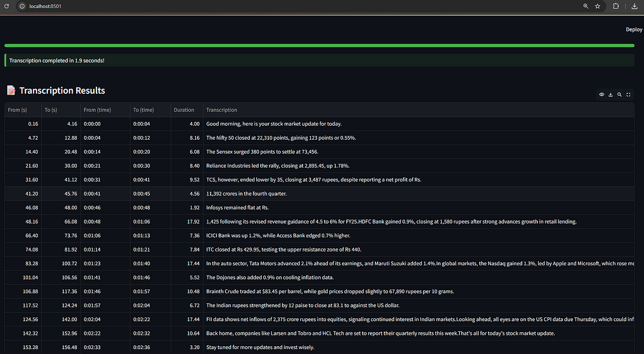Reload the page with the browser refresh icon
The image size is (644, 354).
click(x=7, y=6)
